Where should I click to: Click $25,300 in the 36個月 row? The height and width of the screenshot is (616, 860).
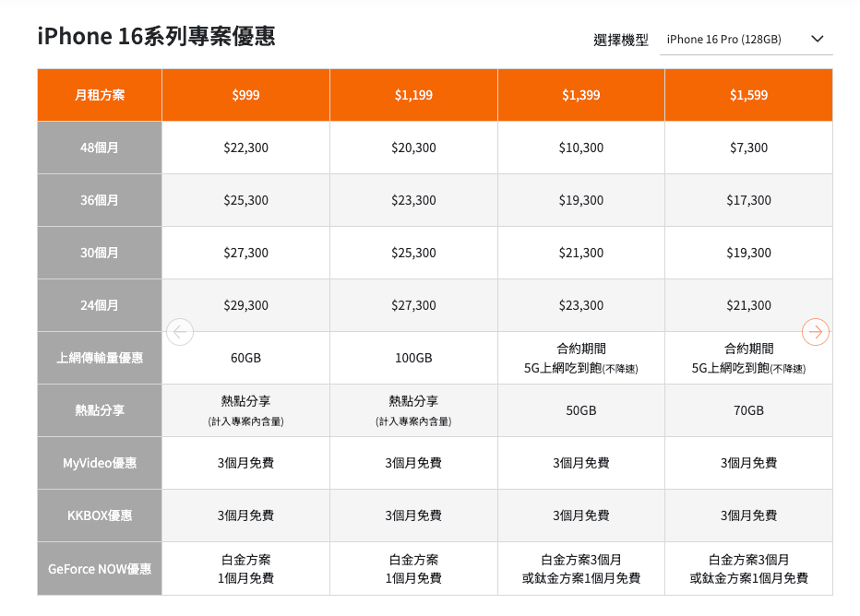tap(245, 200)
